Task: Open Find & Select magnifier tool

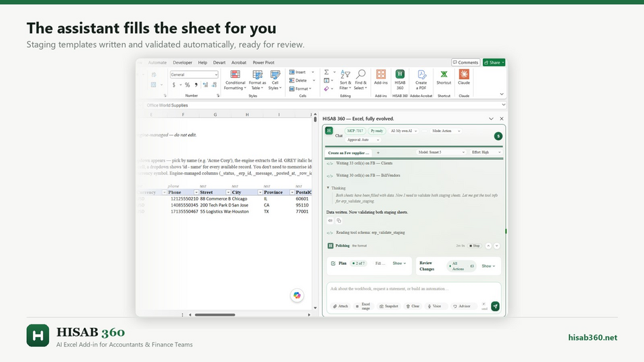Action: pos(360,80)
